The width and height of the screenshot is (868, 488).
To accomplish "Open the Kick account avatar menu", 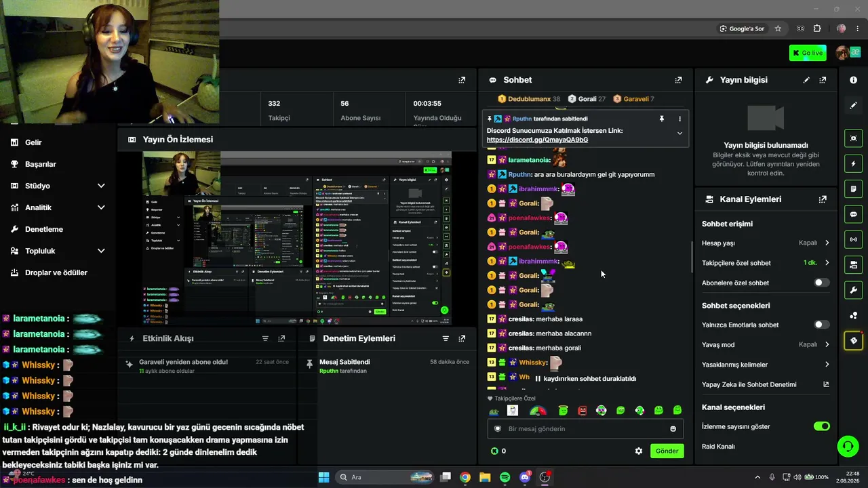I will pos(844,53).
